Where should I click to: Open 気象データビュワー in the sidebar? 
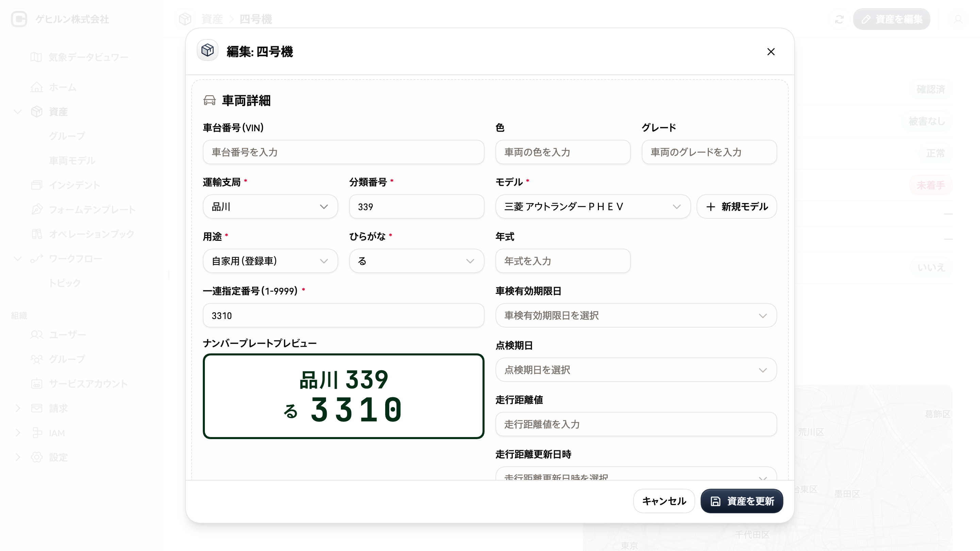[88, 57]
